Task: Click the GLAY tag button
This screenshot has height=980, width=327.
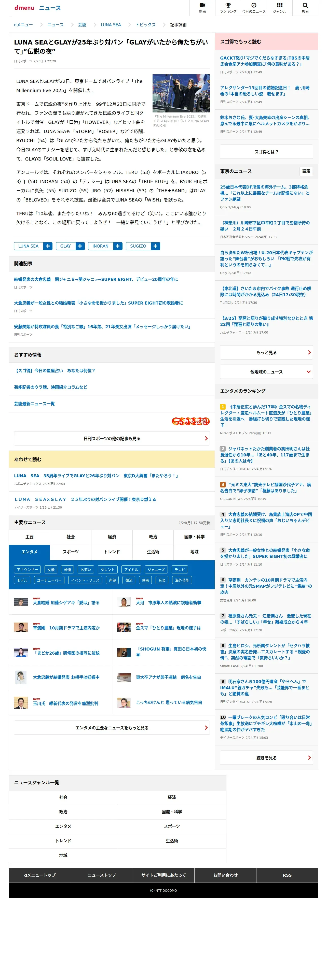Action: (65, 246)
